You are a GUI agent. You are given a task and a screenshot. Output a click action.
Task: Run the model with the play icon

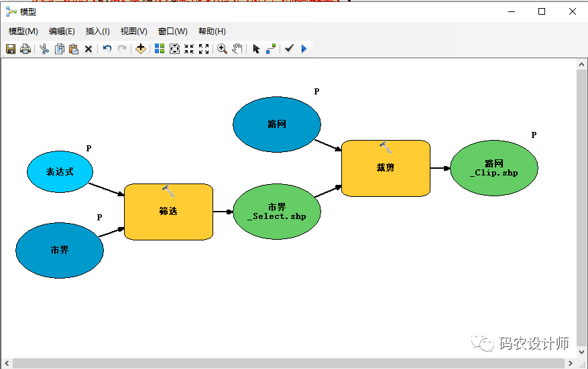pyautogui.click(x=304, y=49)
